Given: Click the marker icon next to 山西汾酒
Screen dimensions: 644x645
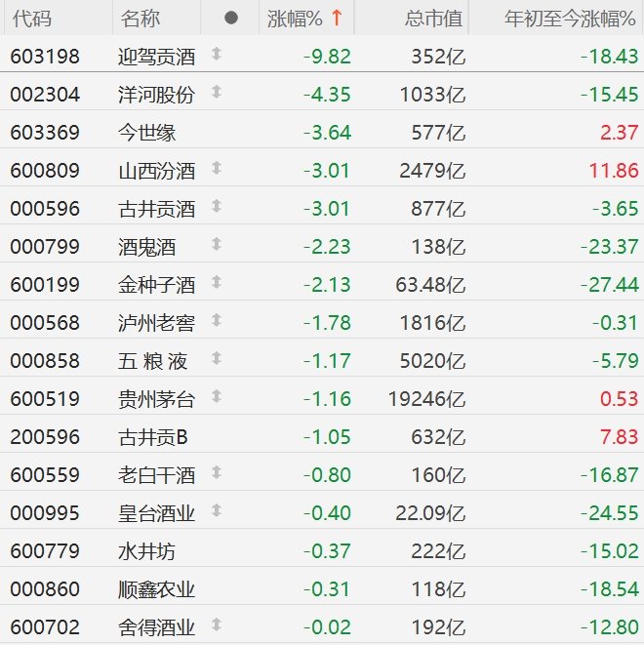Looking at the screenshot, I should coord(217,168).
